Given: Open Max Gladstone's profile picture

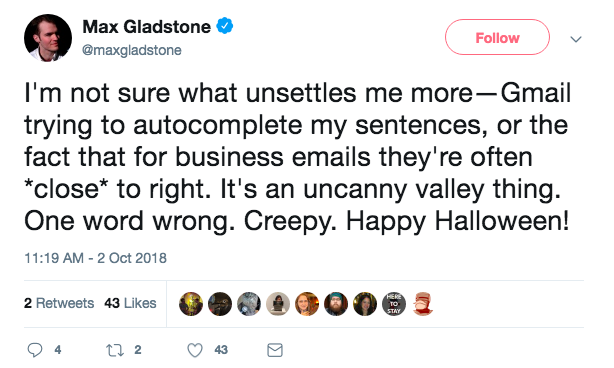Looking at the screenshot, I should click(x=48, y=38).
